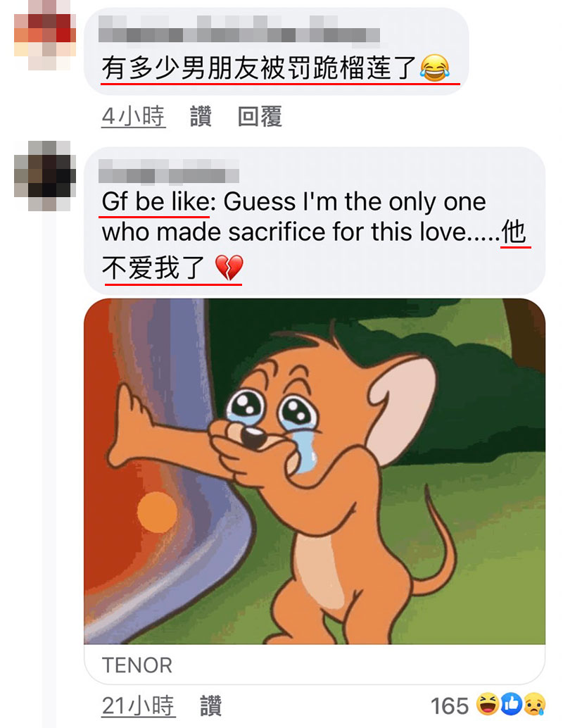Screen dimensions: 563x728
Task: Click the Haha reaction icon beside 165
Action: pos(487,704)
